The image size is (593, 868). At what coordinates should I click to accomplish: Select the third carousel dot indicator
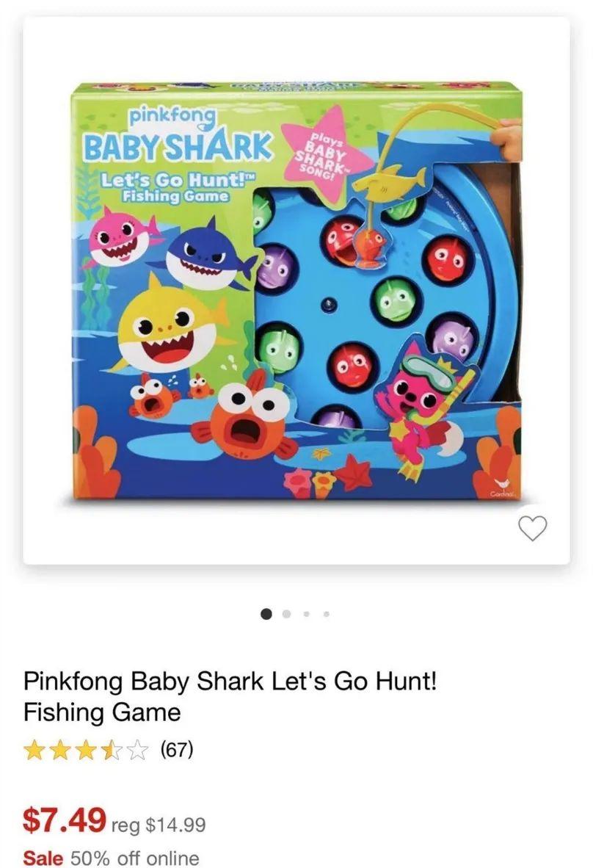click(x=307, y=614)
